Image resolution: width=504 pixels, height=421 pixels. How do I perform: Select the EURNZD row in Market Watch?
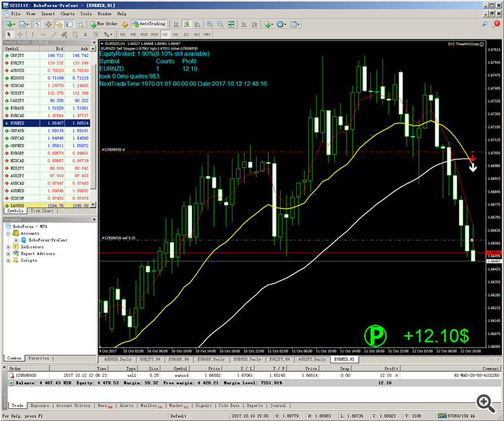(x=46, y=123)
